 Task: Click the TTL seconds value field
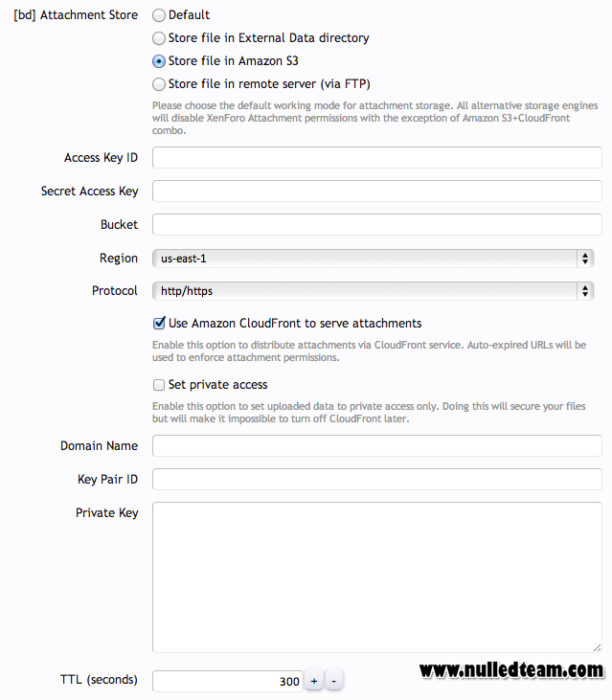pyautogui.click(x=228, y=681)
